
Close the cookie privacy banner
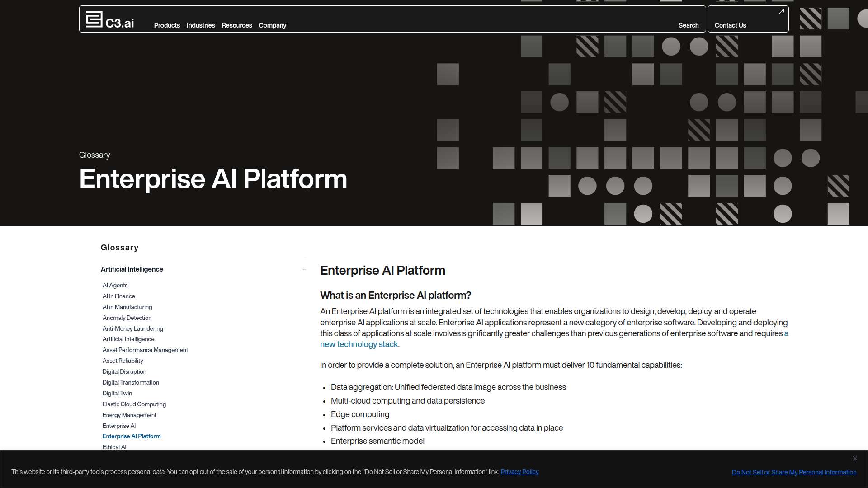pyautogui.click(x=855, y=459)
